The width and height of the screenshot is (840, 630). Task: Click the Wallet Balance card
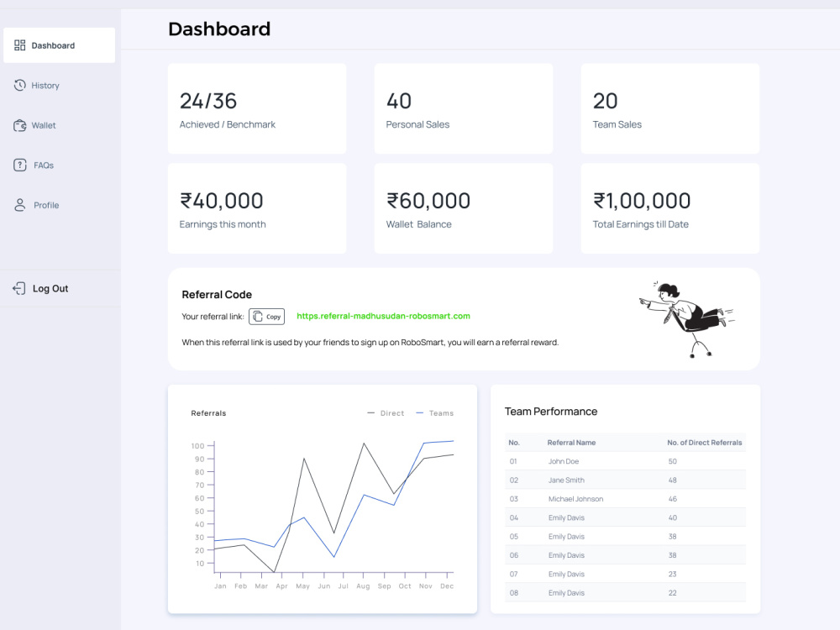coord(464,208)
